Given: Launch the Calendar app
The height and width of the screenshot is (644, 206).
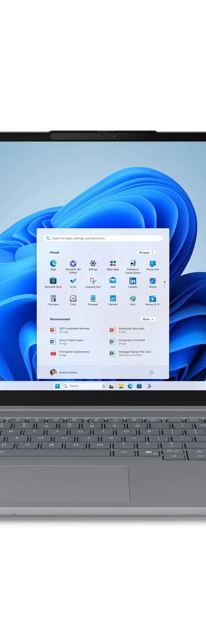Looking at the screenshot, I should point(113,300).
